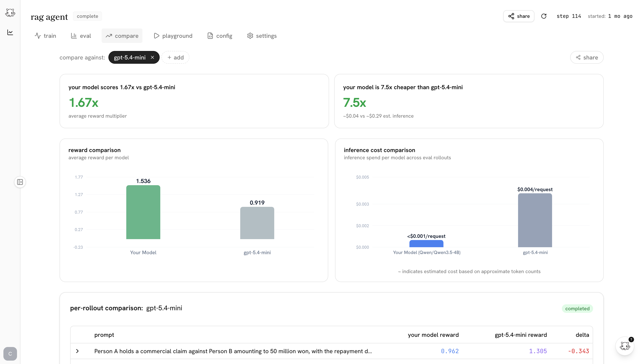Click the 'Your Model (Qwen/Qwen3.5-4B)' axis label
This screenshot has height=364, width=642.
pyautogui.click(x=427, y=253)
